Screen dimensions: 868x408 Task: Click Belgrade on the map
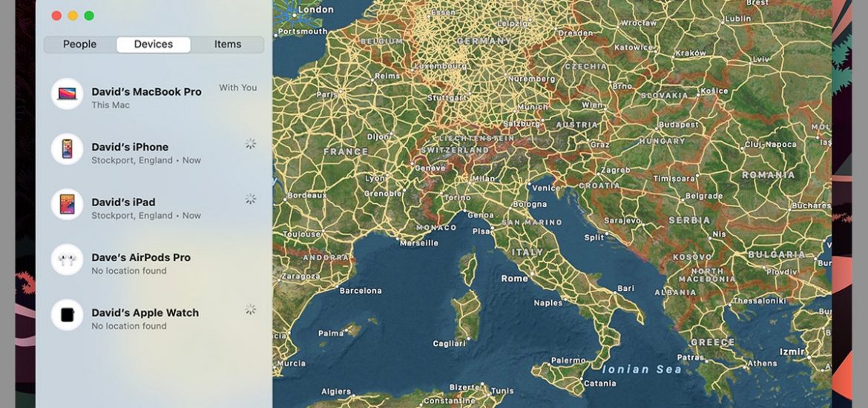pos(704,196)
